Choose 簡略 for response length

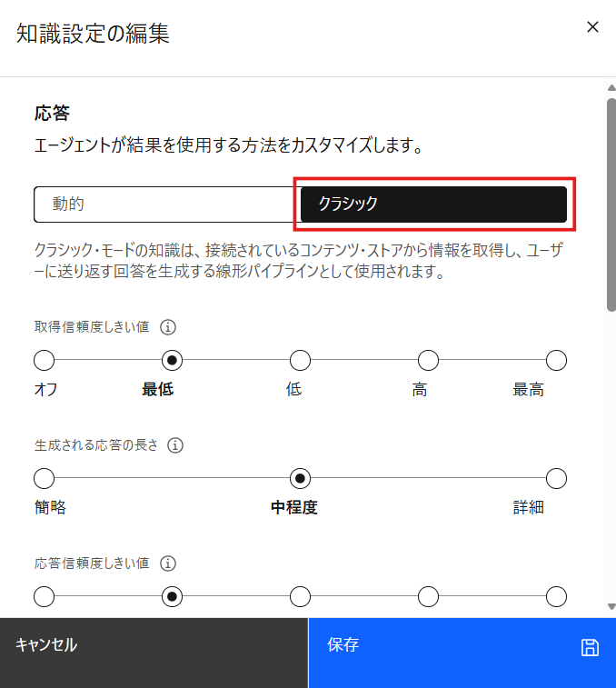45,478
